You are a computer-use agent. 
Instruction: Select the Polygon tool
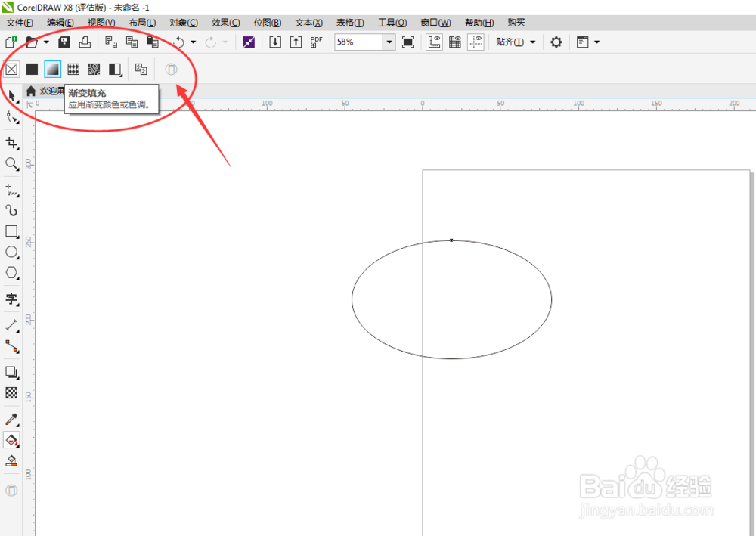click(12, 274)
